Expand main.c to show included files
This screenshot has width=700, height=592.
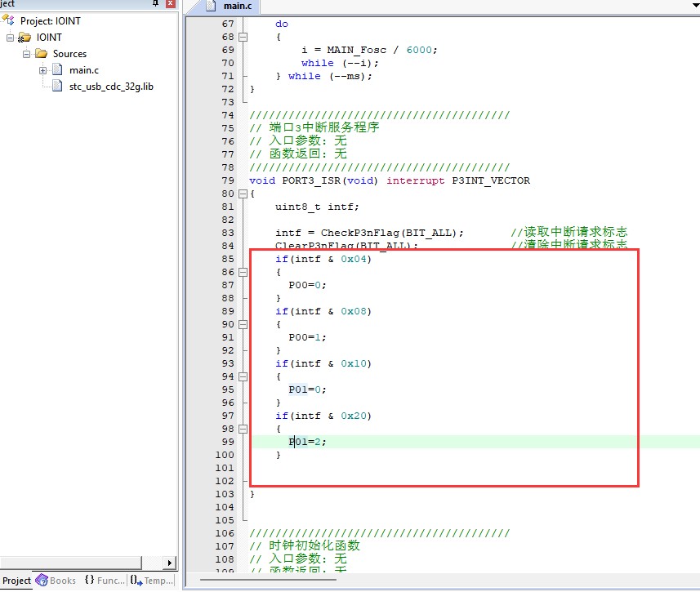[42, 70]
